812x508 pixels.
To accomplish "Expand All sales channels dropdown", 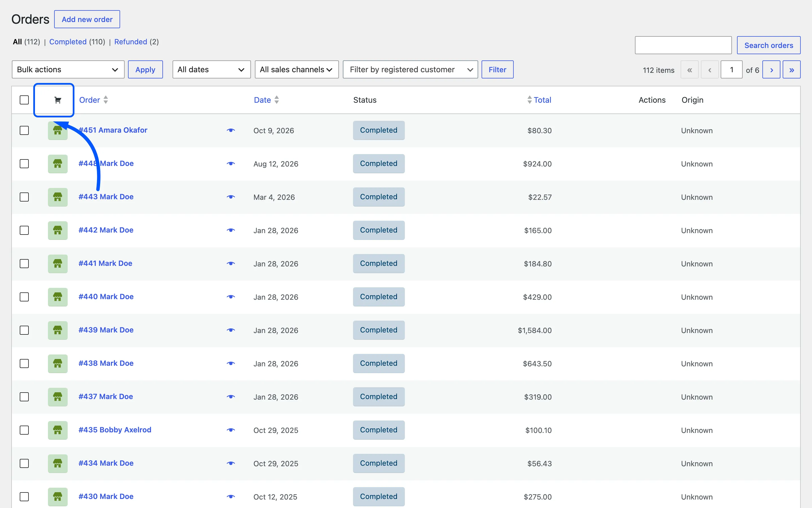I will [297, 69].
